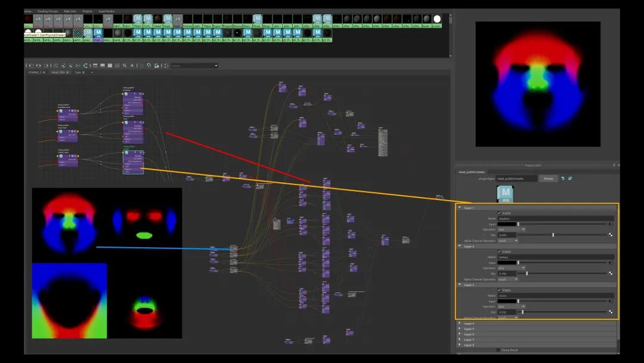Viewport: 644px width, 363px height.
Task: Open the Eyes graph tab
Action: click(x=78, y=72)
